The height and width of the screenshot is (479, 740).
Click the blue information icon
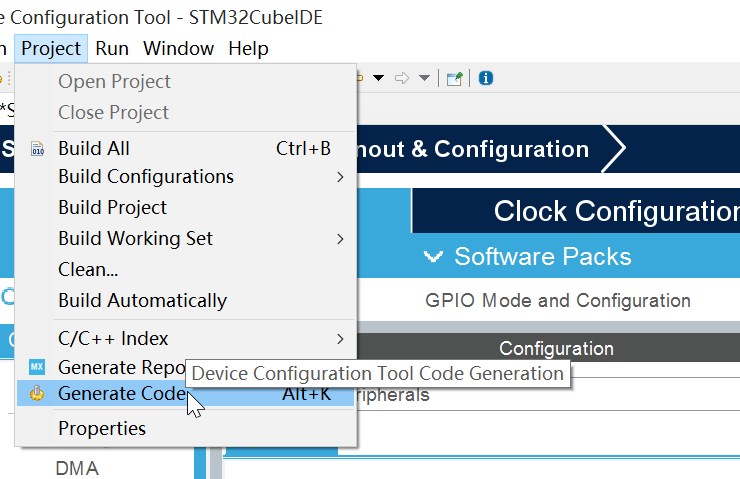tap(486, 78)
